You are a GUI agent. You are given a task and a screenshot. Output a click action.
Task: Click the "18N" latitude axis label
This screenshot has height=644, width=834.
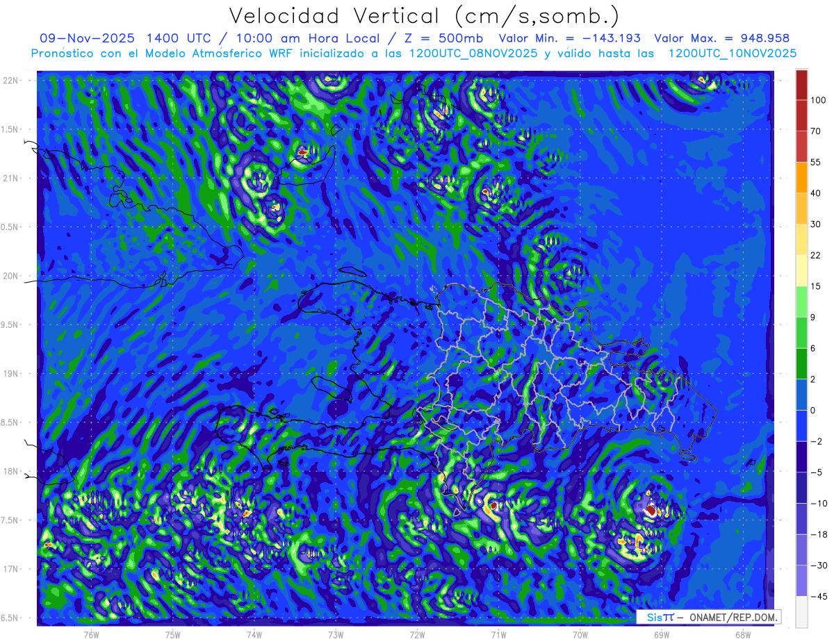[11, 472]
